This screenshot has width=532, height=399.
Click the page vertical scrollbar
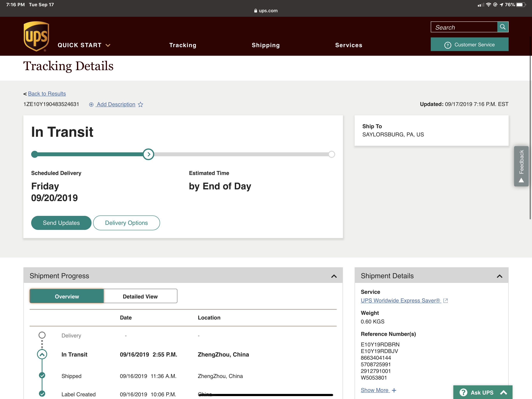[x=530, y=128]
